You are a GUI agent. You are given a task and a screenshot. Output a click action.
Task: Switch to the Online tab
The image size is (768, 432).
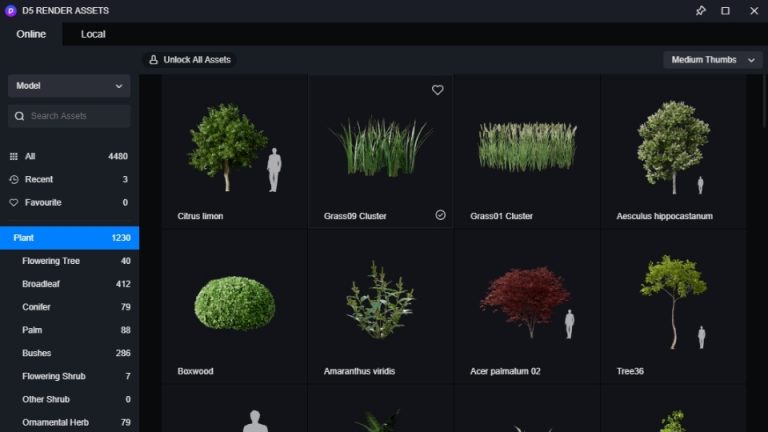pos(31,34)
